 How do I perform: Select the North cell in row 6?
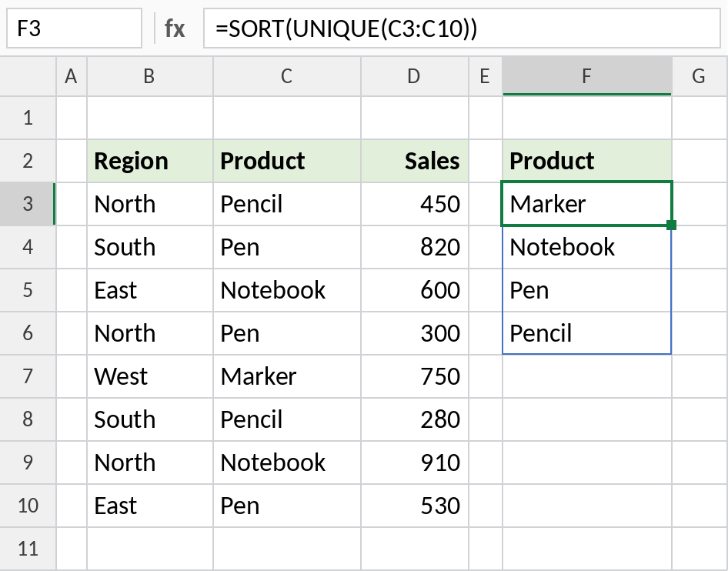pos(150,333)
